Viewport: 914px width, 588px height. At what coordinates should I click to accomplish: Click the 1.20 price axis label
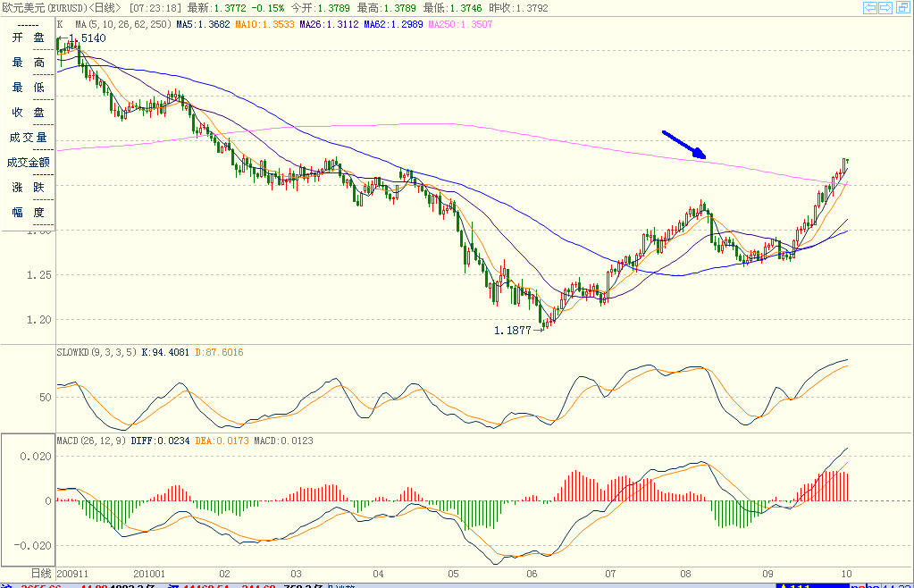pos(38,320)
